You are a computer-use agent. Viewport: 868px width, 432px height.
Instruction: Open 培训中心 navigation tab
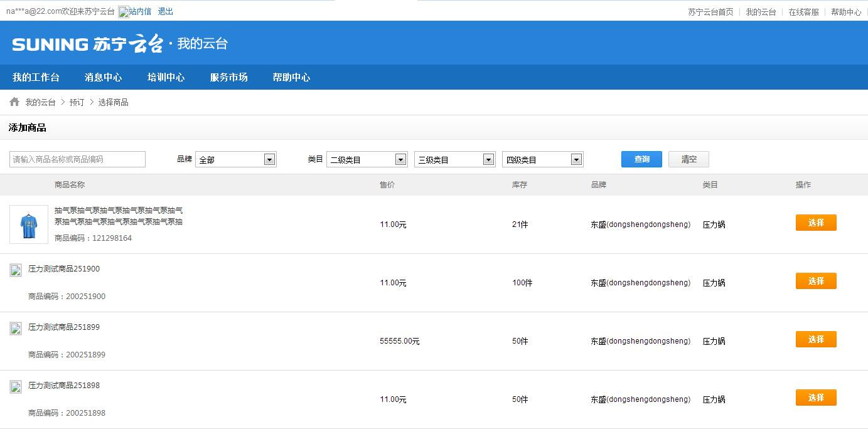point(166,77)
